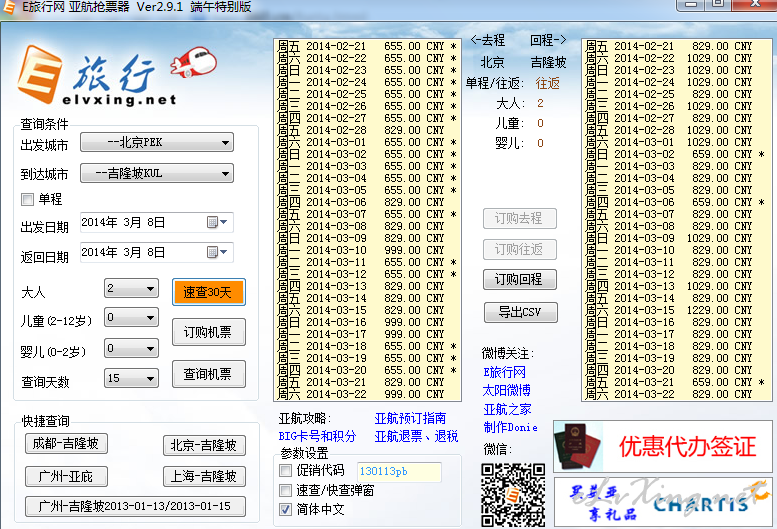Image resolution: width=777 pixels, height=529 pixels.
Task: Uncheck the 简体中文 checkbox
Action: pyautogui.click(x=285, y=509)
